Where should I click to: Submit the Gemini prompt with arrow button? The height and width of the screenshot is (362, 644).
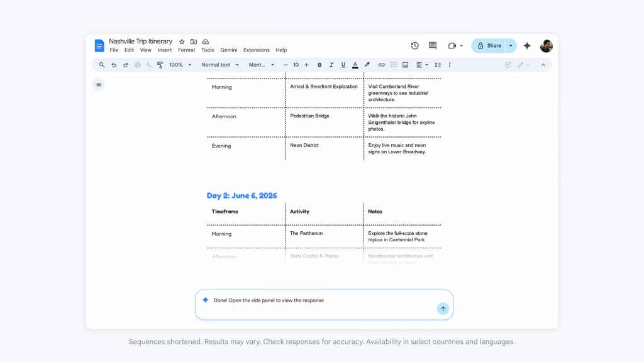coord(443,309)
